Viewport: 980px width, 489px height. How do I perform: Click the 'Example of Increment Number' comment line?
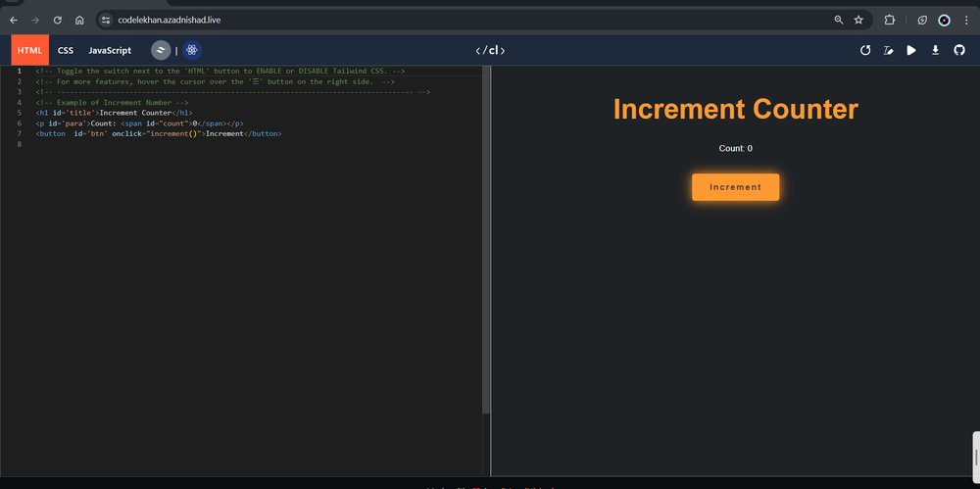pyautogui.click(x=113, y=102)
